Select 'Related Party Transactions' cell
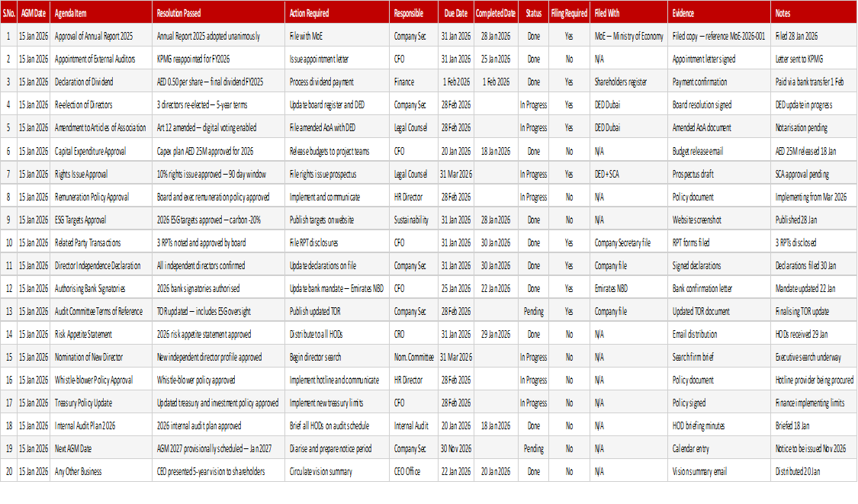The height and width of the screenshot is (504, 858). (x=101, y=242)
